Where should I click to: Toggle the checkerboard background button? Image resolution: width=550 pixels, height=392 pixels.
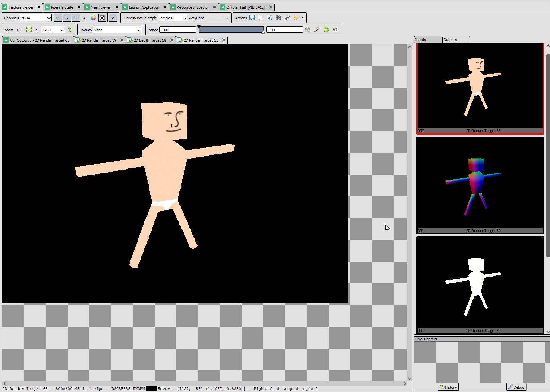pyautogui.click(x=102, y=18)
